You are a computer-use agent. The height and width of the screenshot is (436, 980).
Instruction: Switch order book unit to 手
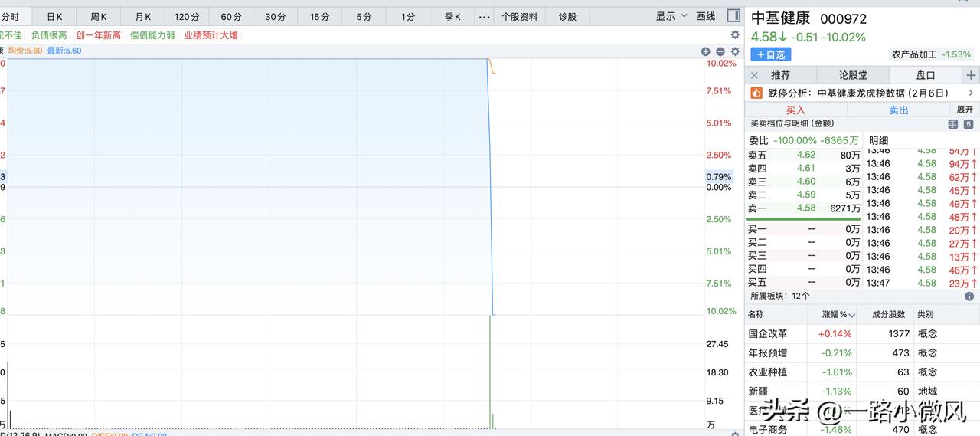tap(953, 124)
